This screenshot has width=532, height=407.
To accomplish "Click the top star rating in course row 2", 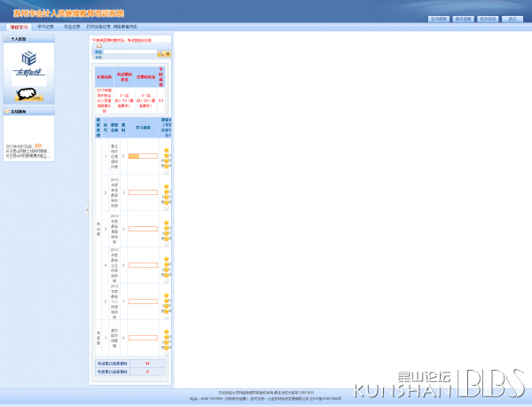I will tap(167, 186).
